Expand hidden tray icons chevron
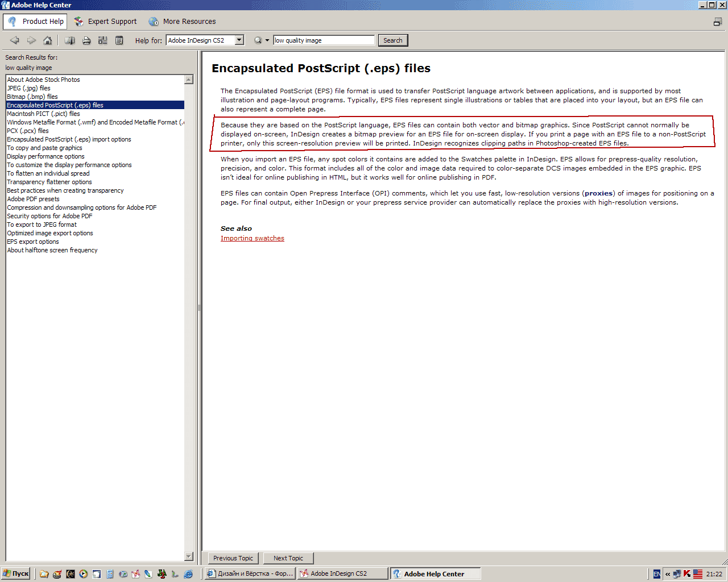Image resolution: width=728 pixels, height=582 pixels. coord(668,574)
